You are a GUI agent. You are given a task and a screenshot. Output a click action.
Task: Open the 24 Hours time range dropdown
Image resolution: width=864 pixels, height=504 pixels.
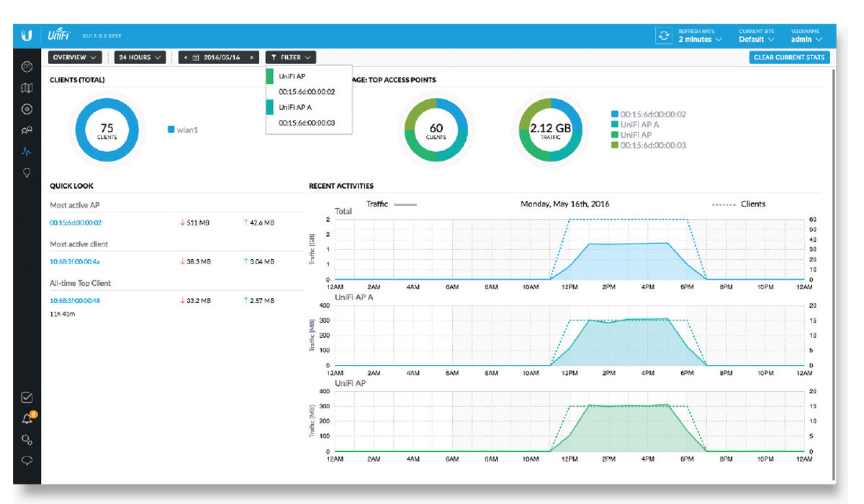(x=141, y=57)
